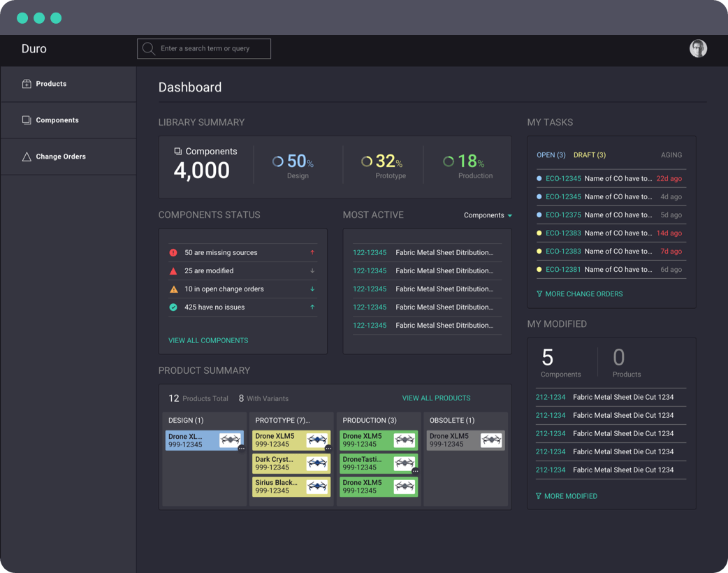Screen dimensions: 728x573
Task: Click the Components icon in the sidebar
Action: click(x=27, y=120)
